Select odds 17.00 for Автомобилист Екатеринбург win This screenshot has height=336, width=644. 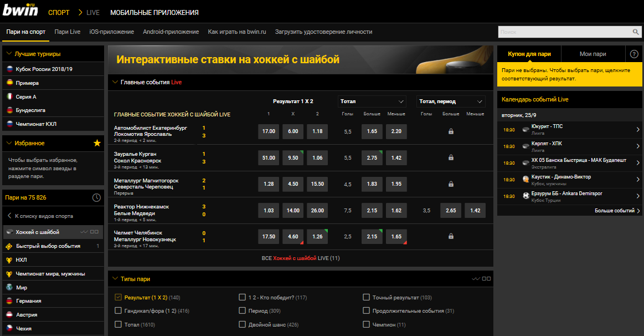(269, 131)
